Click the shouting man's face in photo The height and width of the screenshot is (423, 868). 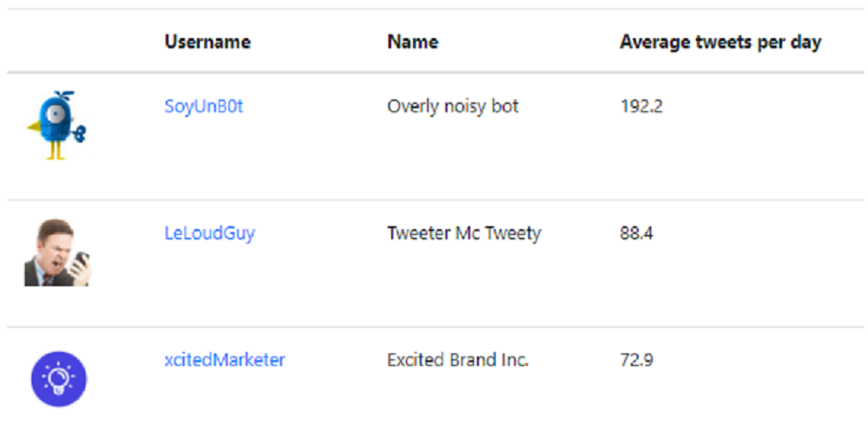click(53, 247)
